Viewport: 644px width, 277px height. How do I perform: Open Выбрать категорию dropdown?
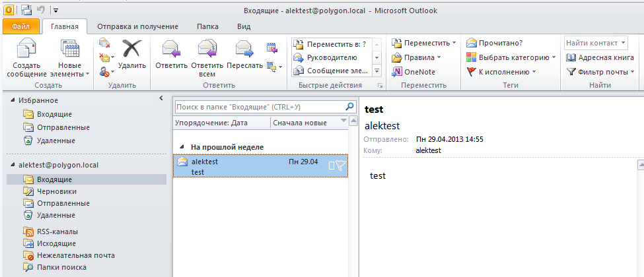[511, 57]
